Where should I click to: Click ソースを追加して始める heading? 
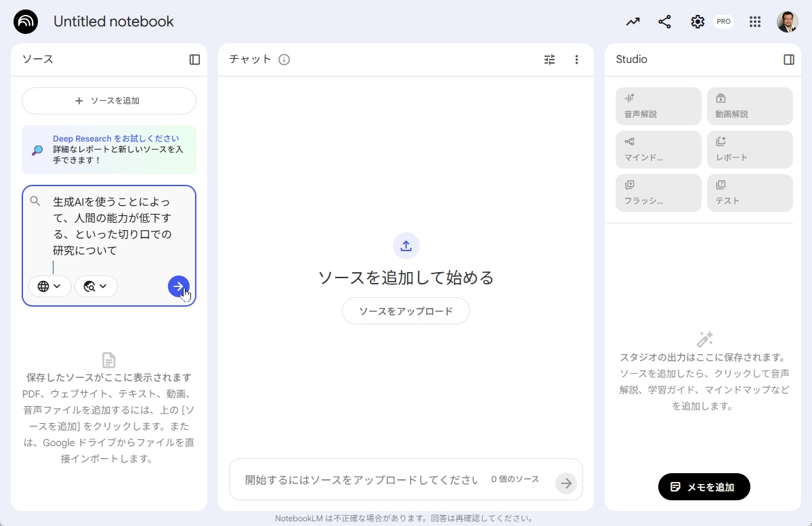406,278
